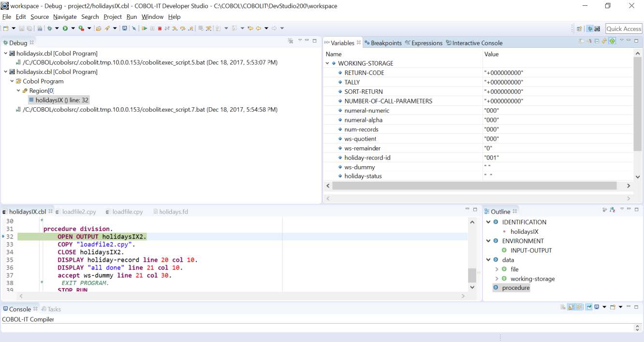Click the Remove All Terminated Launches icon

tap(291, 43)
